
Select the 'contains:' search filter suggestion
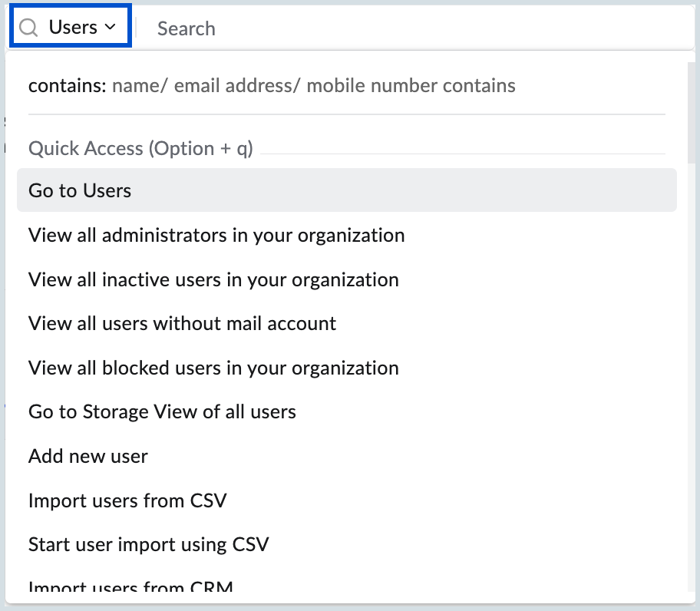[x=67, y=85]
